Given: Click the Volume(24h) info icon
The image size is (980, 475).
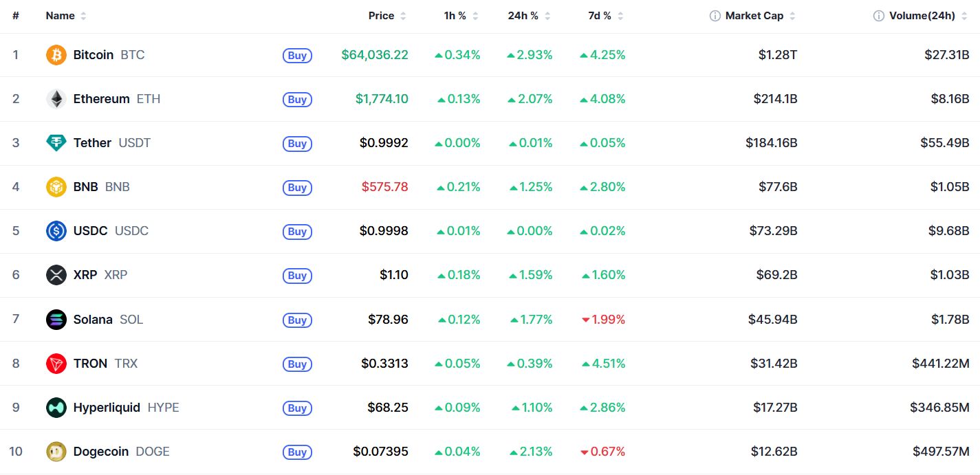Looking at the screenshot, I should coord(879,16).
